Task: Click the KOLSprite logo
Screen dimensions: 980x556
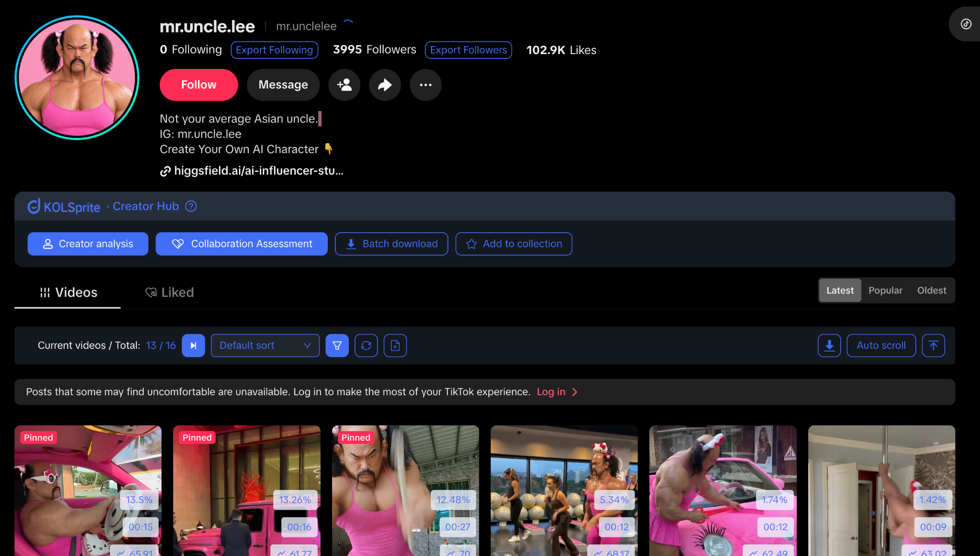Action: 64,206
